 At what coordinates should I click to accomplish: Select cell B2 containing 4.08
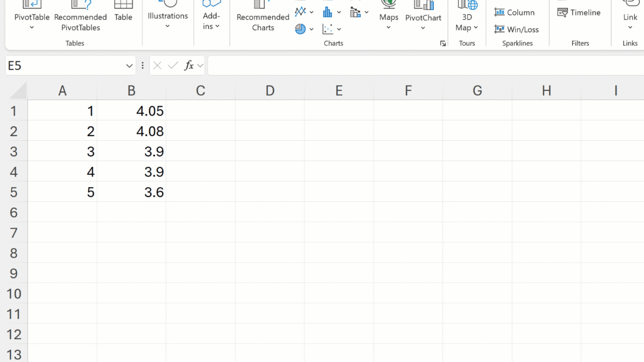tap(131, 131)
